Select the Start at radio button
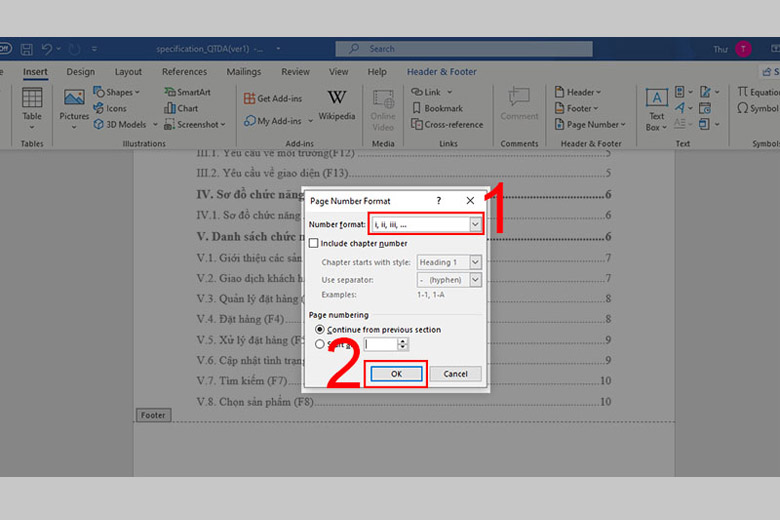Viewport: 780px width, 520px height. coord(320,344)
